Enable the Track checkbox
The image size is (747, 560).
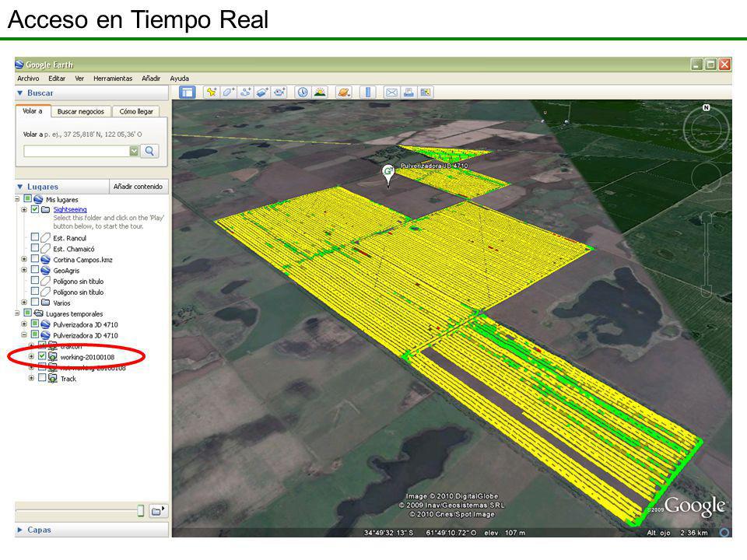[x=42, y=378]
